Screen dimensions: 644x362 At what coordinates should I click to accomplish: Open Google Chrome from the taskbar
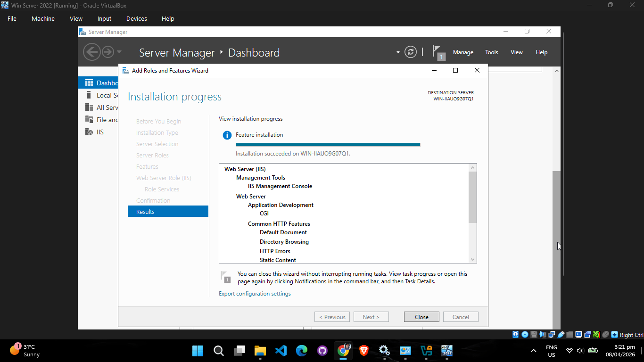[343, 351]
